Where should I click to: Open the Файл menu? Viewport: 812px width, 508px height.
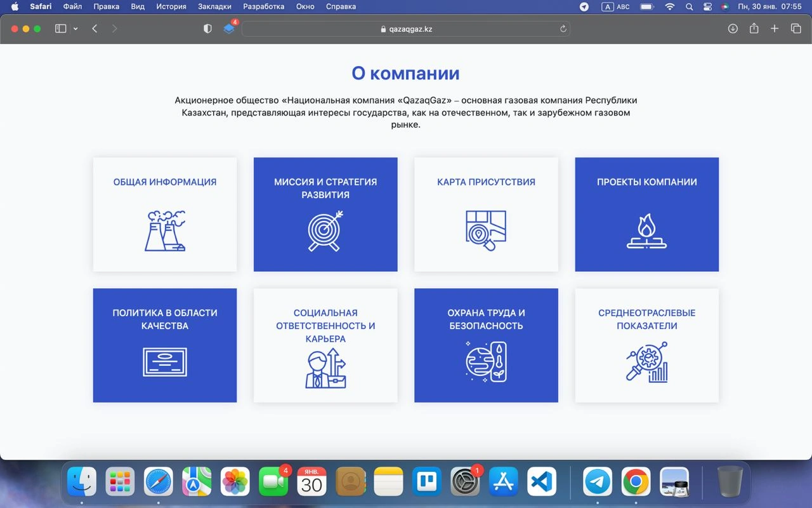[x=73, y=6]
